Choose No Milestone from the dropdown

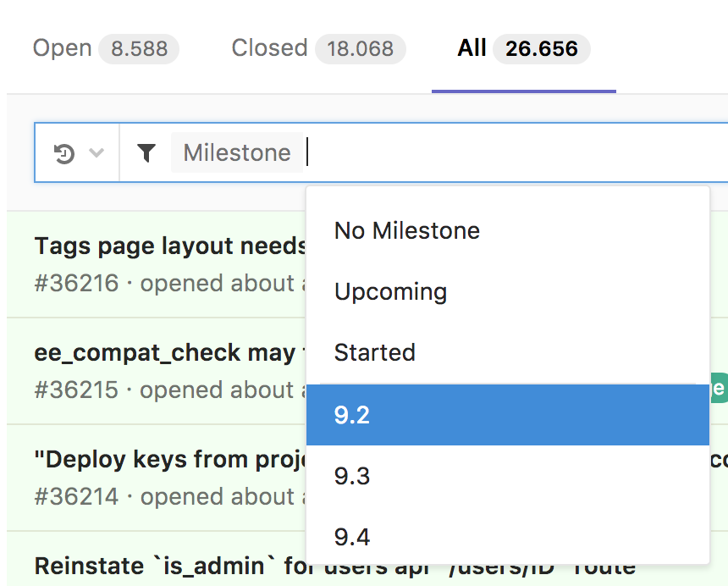coord(508,231)
